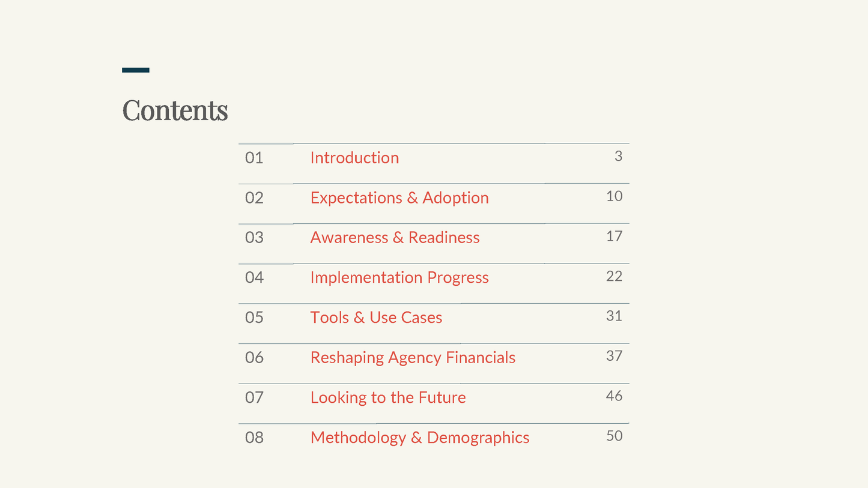
Task: Select the Tools & Use Cases link
Action: 376,318
